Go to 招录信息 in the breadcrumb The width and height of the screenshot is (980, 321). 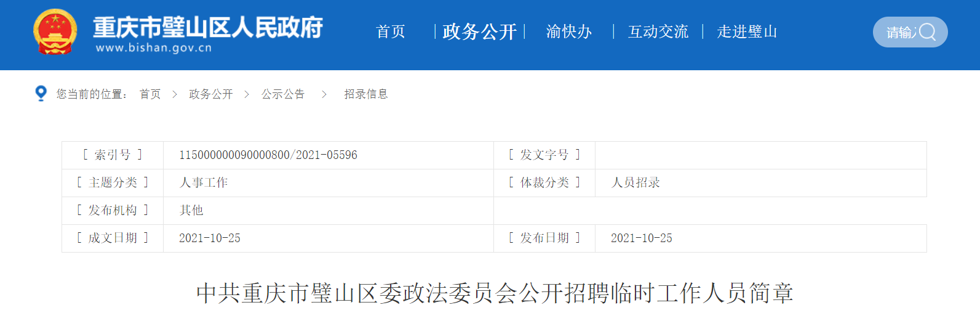coord(366,94)
